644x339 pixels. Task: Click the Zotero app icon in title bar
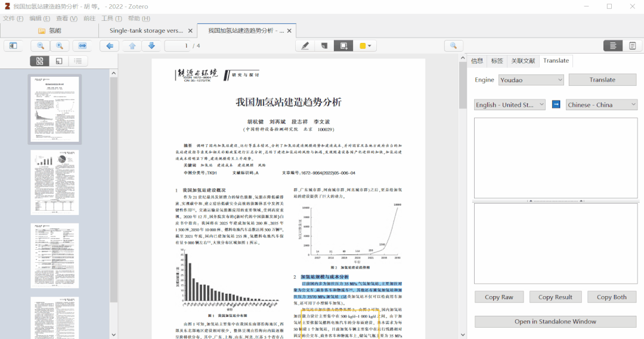(x=7, y=6)
